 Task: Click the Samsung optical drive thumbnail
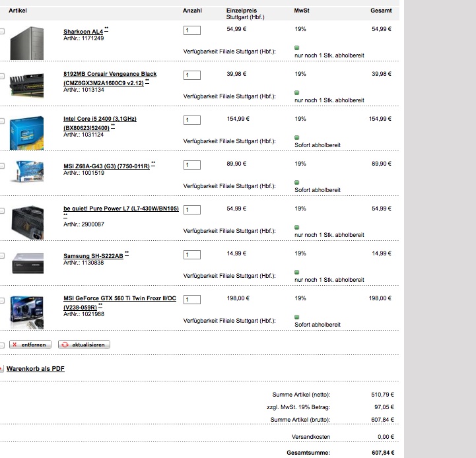click(x=26, y=263)
